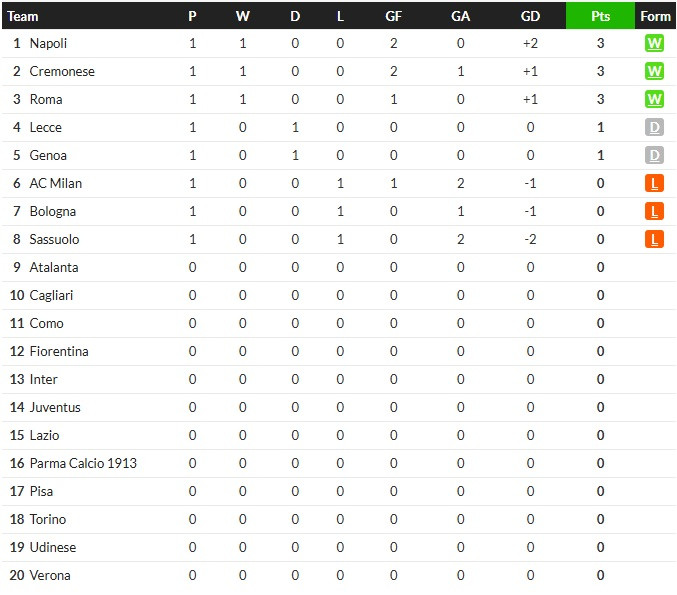Click Napoli's green W form badge
The width and height of the screenshot is (677, 595).
click(x=654, y=43)
